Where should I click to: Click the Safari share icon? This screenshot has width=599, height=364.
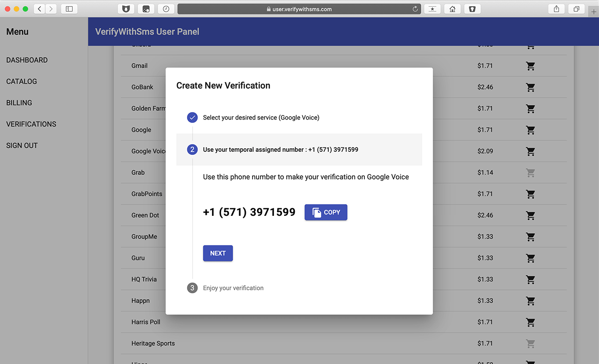556,9
